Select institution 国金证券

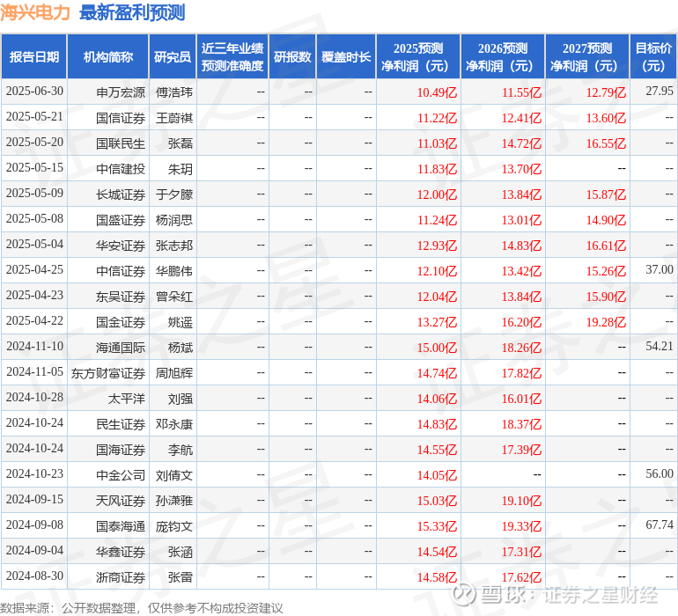[x=121, y=321]
